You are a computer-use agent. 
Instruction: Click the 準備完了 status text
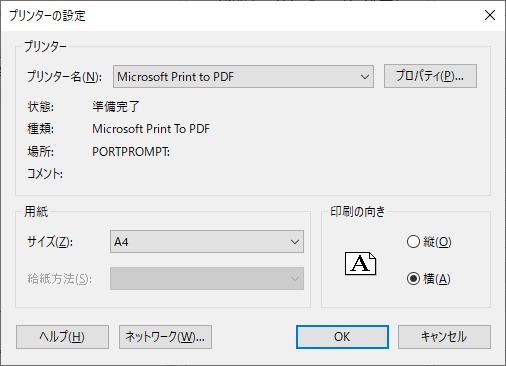(x=116, y=107)
